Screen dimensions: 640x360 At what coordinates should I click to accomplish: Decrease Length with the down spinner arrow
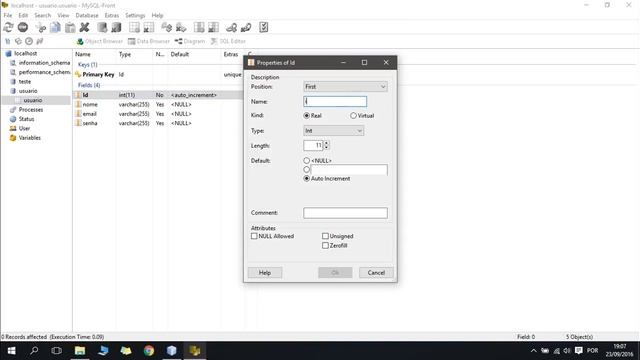coord(327,147)
